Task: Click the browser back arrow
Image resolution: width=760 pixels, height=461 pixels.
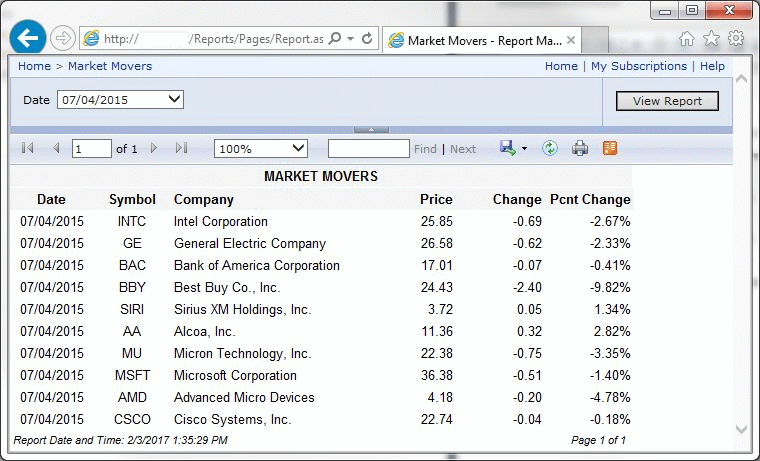Action: pos(27,39)
